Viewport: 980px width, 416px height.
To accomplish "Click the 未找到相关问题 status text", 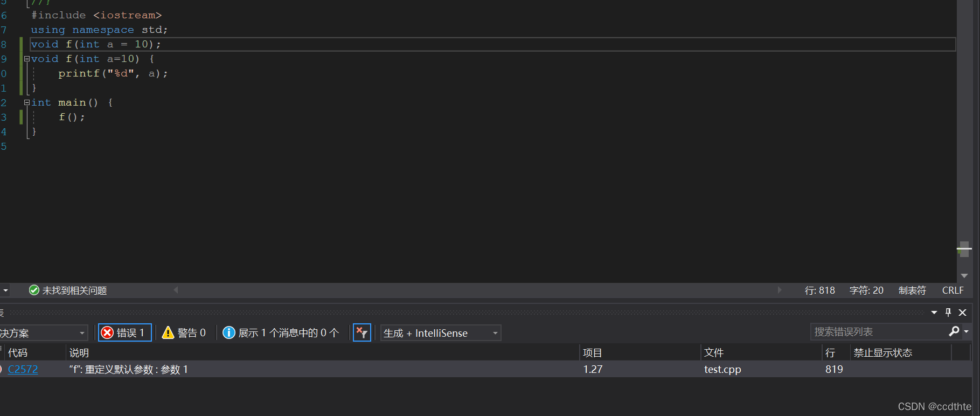I will pyautogui.click(x=74, y=290).
